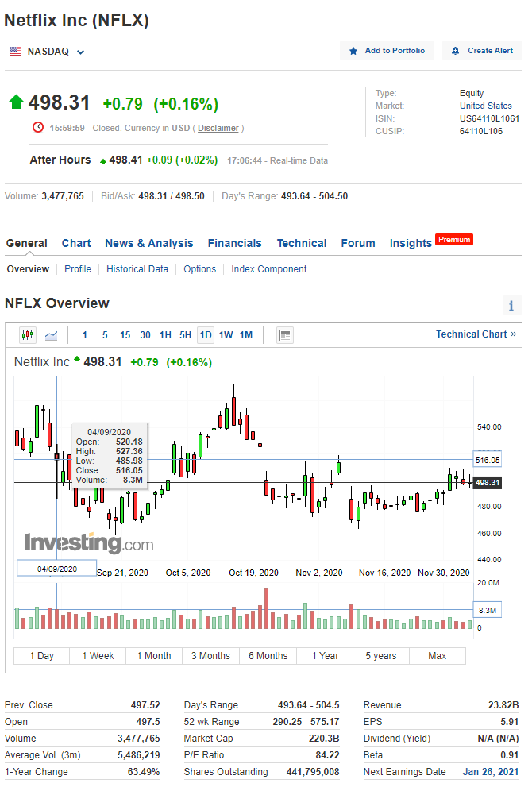Click the ISIN value US64110L1061
The width and height of the screenshot is (532, 791).
[489, 118]
